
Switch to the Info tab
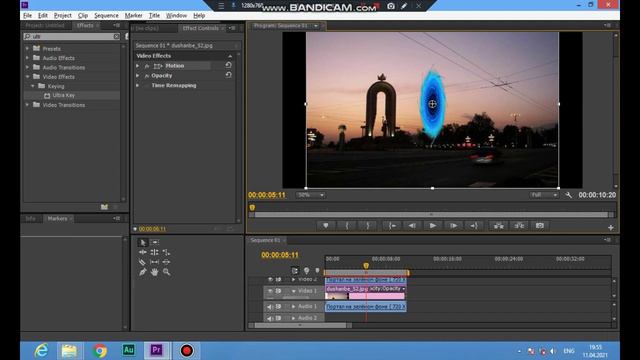(x=30, y=218)
